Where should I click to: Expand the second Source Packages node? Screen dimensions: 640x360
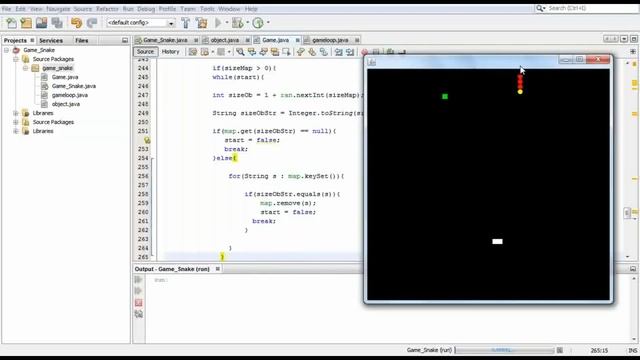point(16,122)
